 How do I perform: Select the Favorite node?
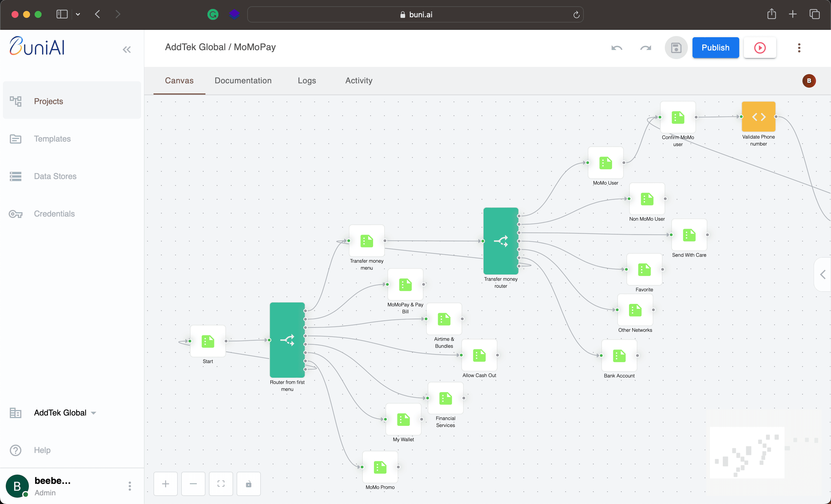[x=644, y=270]
